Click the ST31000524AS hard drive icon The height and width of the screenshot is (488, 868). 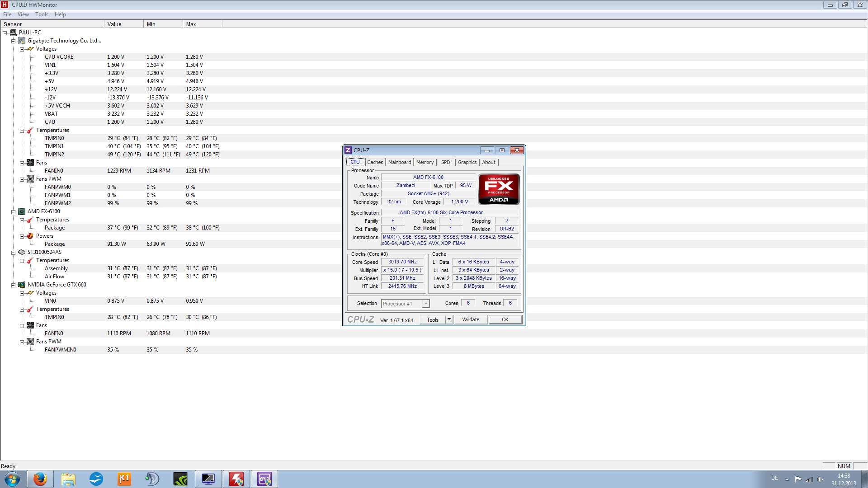pos(22,252)
